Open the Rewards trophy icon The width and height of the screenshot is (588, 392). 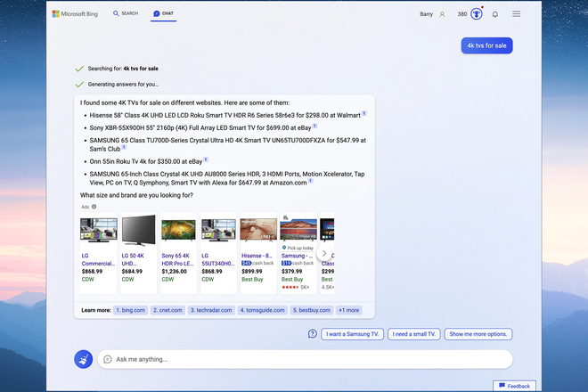[x=477, y=14]
